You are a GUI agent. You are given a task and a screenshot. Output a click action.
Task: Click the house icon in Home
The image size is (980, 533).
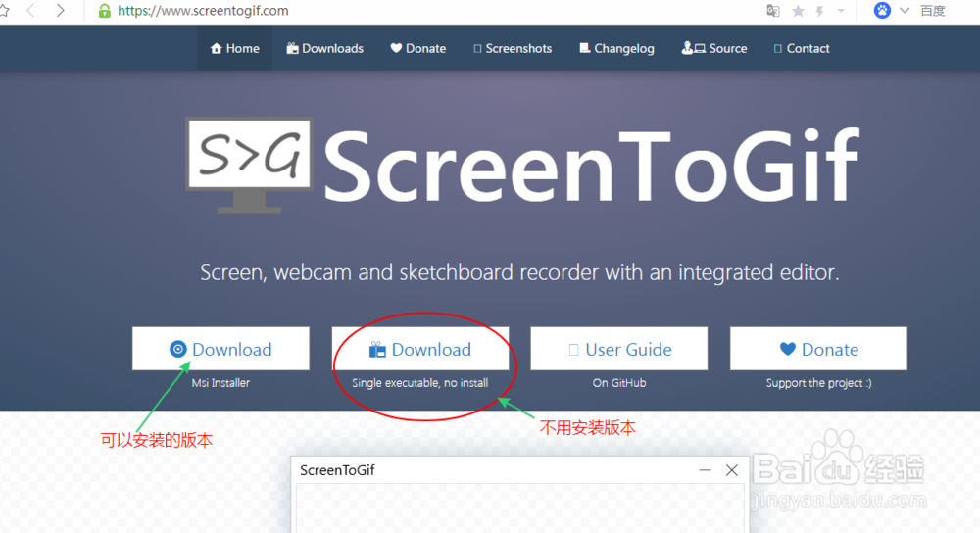[x=217, y=48]
